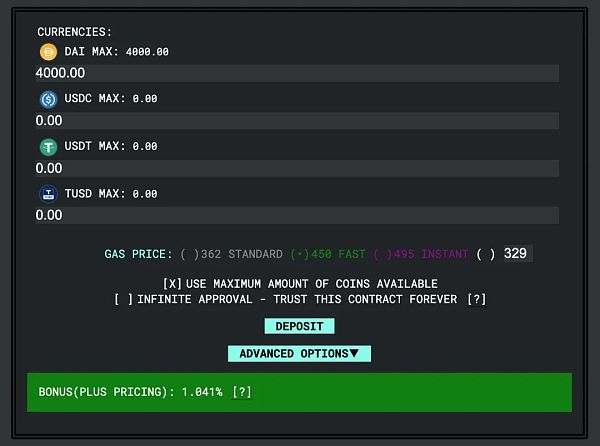600x446 pixels.
Task: Edit the DAI amount input field
Action: 296,73
